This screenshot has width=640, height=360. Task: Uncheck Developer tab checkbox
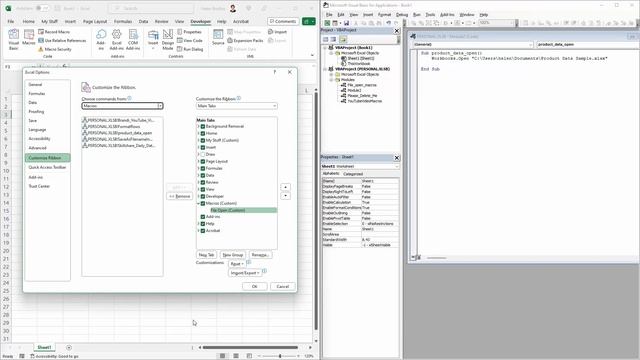(x=203, y=196)
